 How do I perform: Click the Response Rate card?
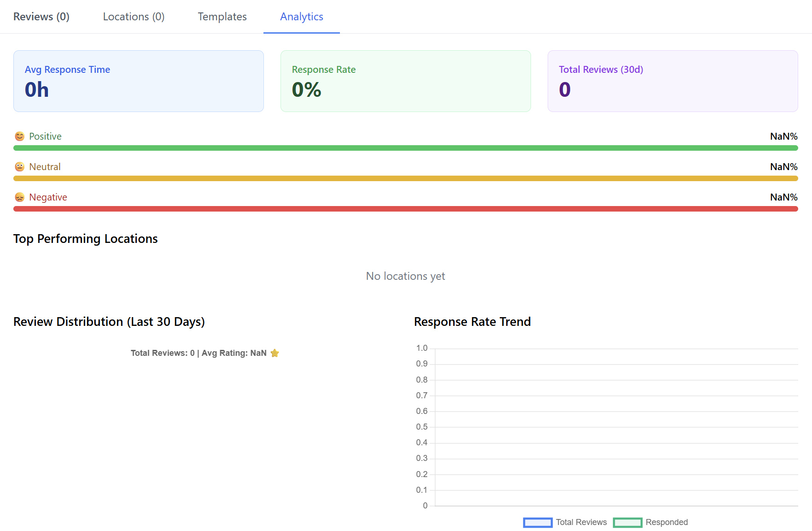click(x=405, y=81)
